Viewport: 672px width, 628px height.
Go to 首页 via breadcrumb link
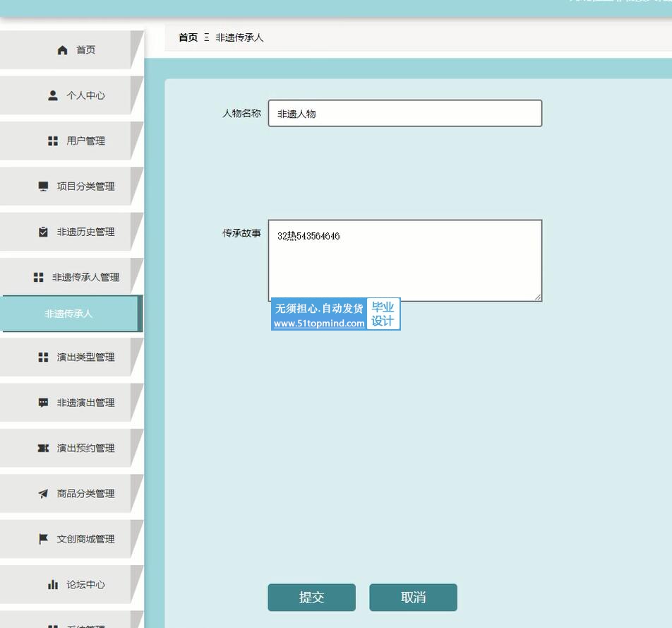(188, 37)
